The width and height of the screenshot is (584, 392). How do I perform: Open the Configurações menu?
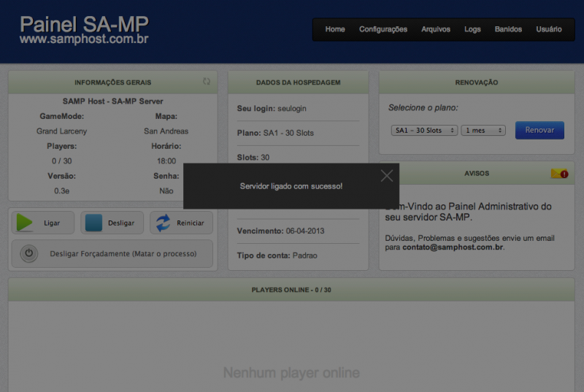(383, 29)
